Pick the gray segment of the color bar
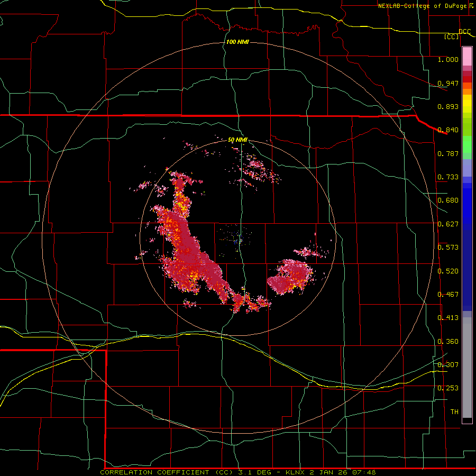Screen dimensions: 476x476 (467, 368)
